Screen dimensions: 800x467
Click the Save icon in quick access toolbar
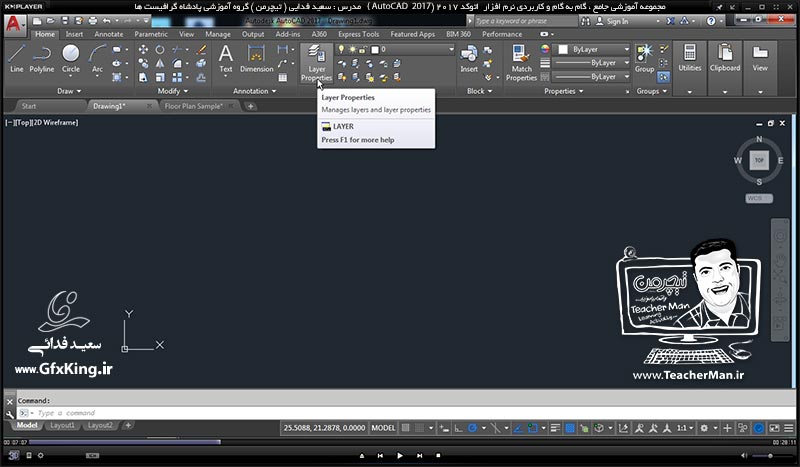click(65, 21)
